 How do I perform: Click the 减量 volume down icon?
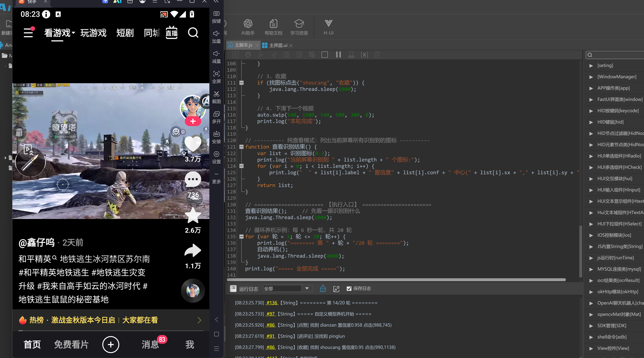pos(216,57)
